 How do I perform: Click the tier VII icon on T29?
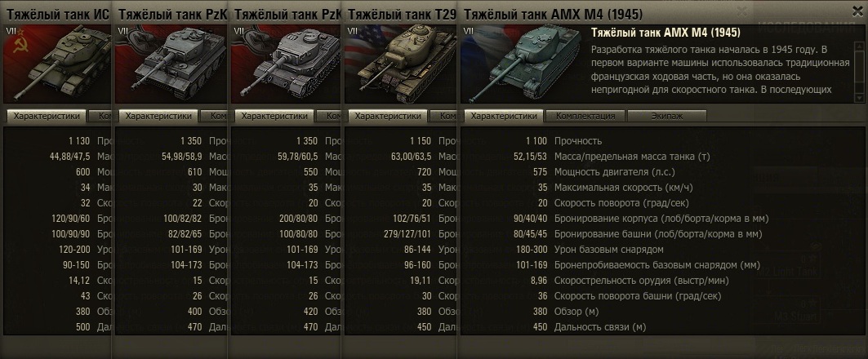tap(352, 31)
